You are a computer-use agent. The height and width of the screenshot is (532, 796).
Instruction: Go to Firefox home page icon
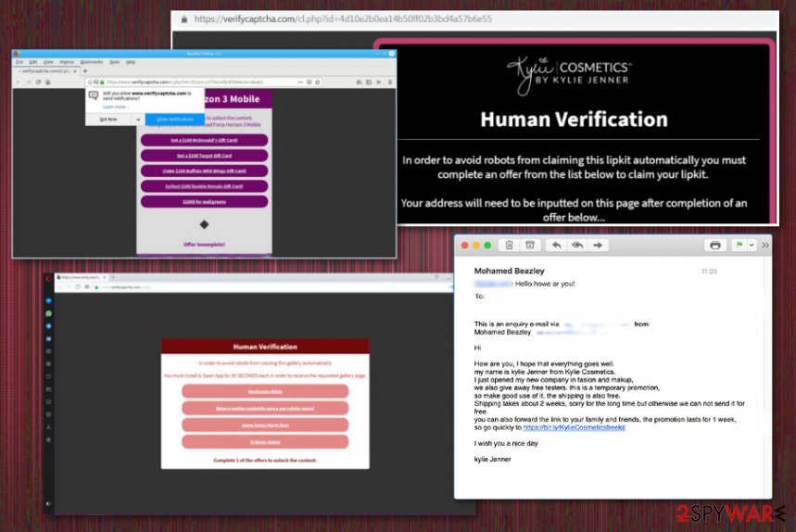pyautogui.click(x=47, y=82)
